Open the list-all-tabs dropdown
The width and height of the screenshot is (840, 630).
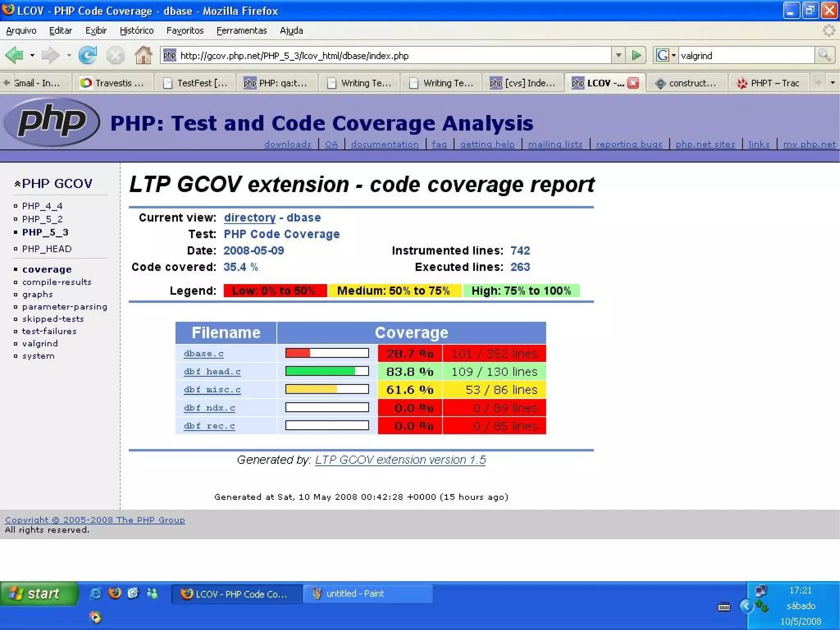coord(832,83)
